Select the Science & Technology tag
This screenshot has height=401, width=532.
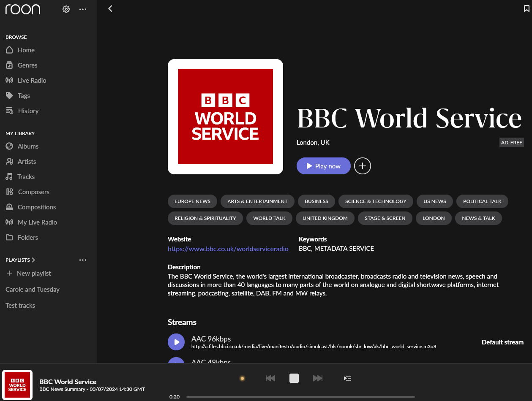376,201
